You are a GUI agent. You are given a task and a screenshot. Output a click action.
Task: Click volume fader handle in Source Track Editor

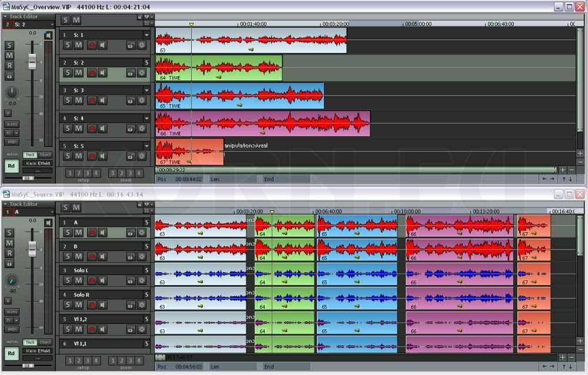32,249
